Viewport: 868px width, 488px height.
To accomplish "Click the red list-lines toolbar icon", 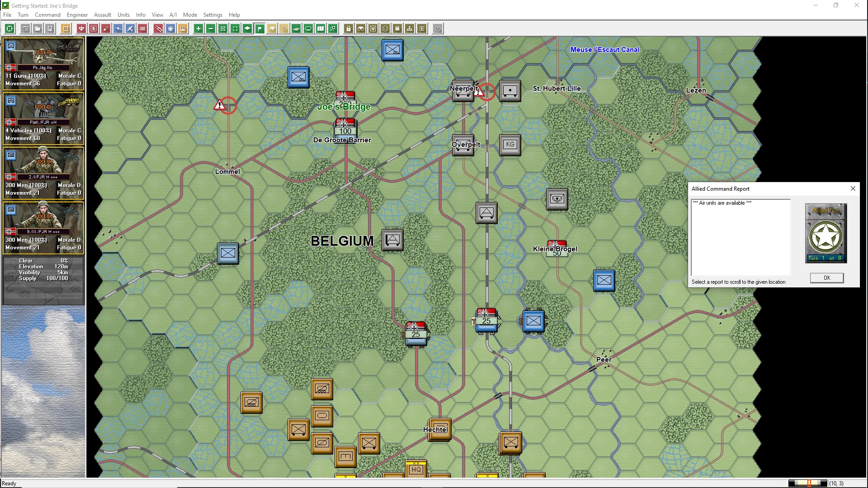I will point(142,29).
